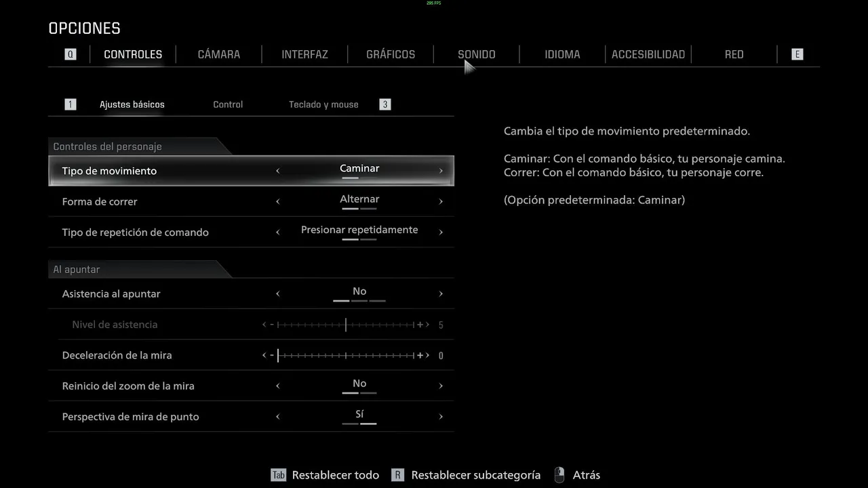The height and width of the screenshot is (488, 868).
Task: Click right arrow for Tipo de repetición de comando
Action: coord(441,232)
